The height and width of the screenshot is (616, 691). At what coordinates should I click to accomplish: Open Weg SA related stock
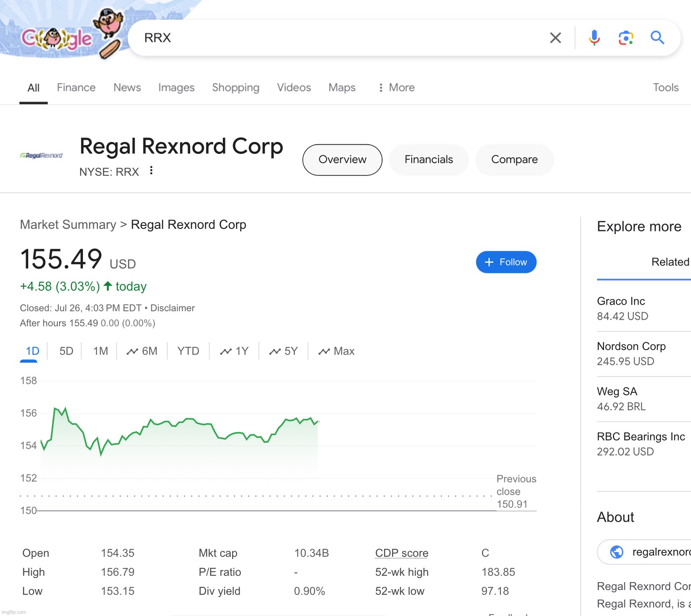(644, 399)
